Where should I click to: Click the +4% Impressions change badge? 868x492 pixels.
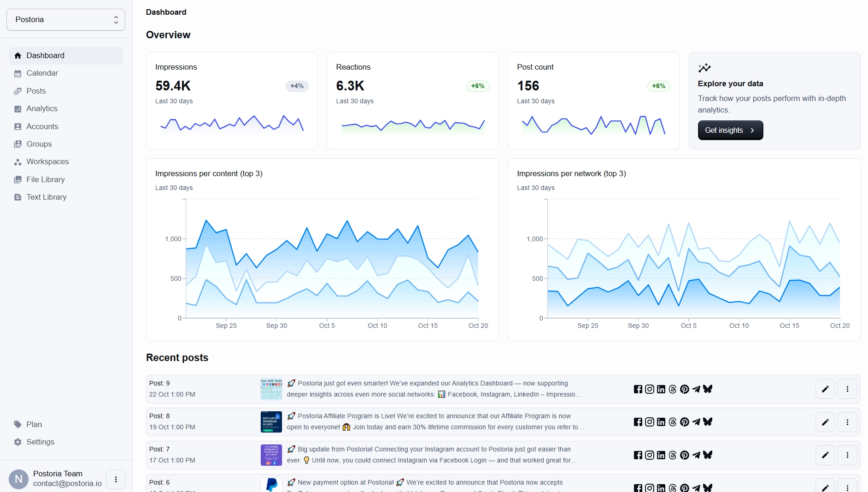pyautogui.click(x=297, y=86)
